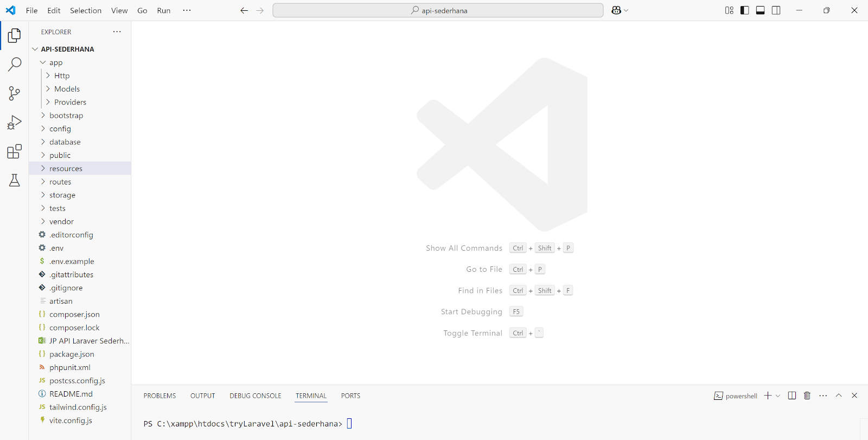Open the Copilot dropdown chevron

pyautogui.click(x=626, y=10)
